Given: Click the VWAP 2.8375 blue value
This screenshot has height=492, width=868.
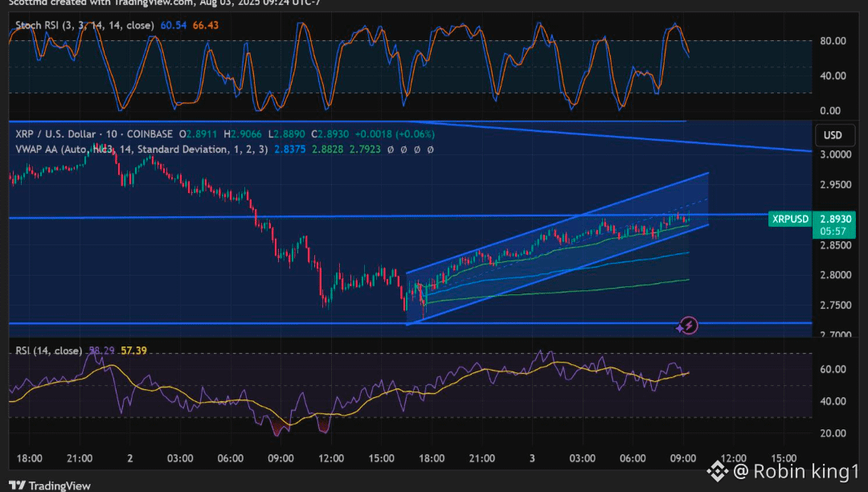Looking at the screenshot, I should (289, 150).
